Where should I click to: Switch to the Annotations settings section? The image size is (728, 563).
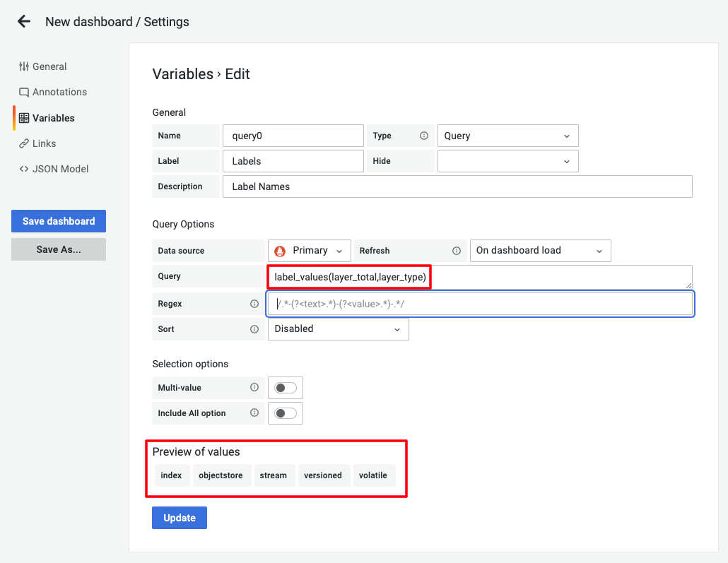coord(59,92)
